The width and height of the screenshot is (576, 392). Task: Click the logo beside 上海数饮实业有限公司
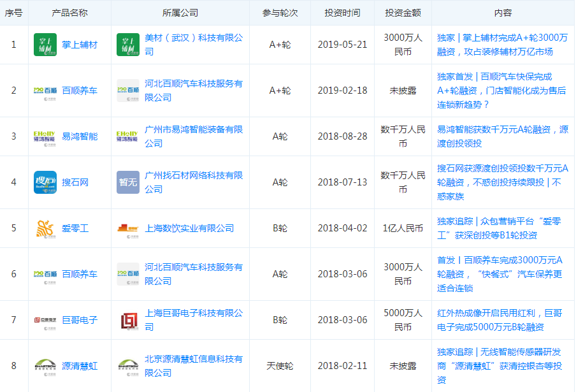128,228
